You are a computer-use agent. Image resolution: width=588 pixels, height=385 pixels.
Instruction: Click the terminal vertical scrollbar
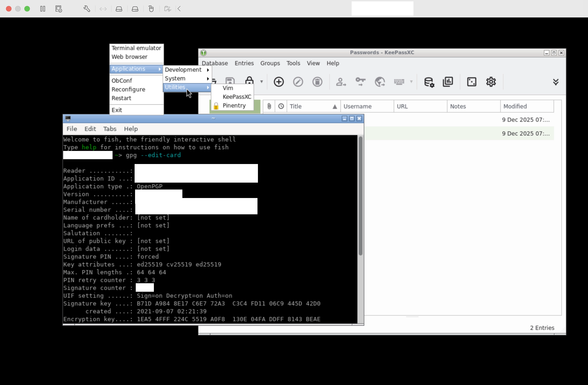[360, 195]
